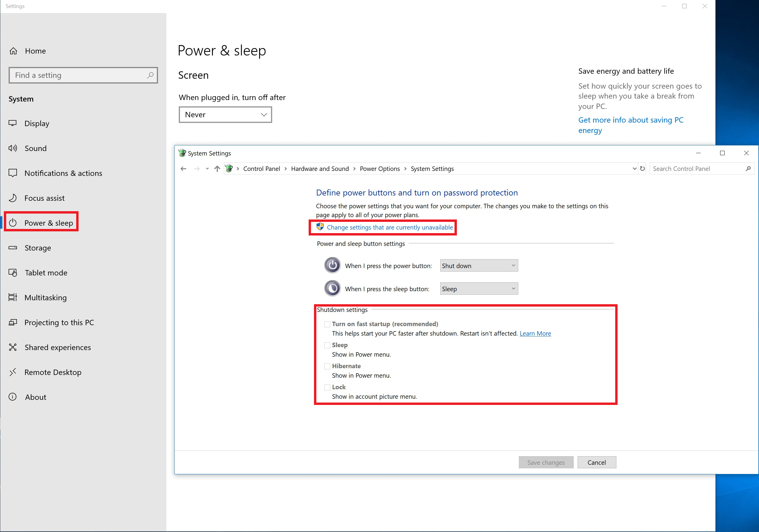
Task: Click the Learn More link
Action: (x=535, y=334)
